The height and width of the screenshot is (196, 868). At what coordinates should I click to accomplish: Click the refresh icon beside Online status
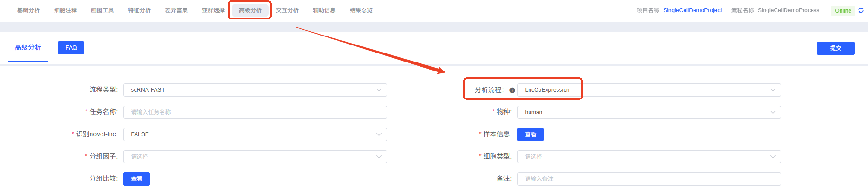point(861,10)
